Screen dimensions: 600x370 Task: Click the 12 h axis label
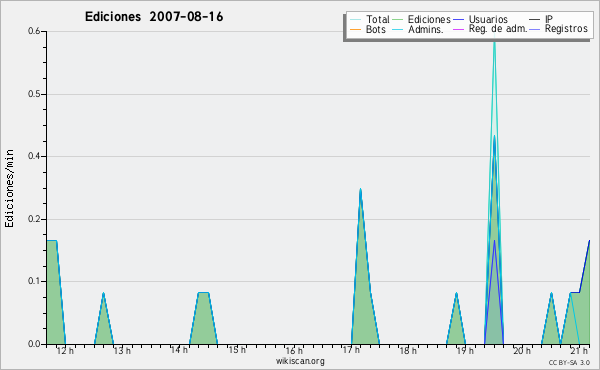tap(65, 350)
